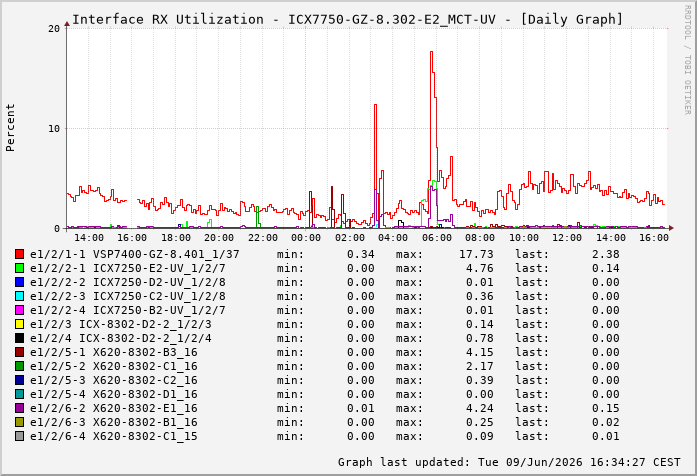This screenshot has width=697, height=476.
Task: Click the min value 0.34
Action: (x=361, y=254)
